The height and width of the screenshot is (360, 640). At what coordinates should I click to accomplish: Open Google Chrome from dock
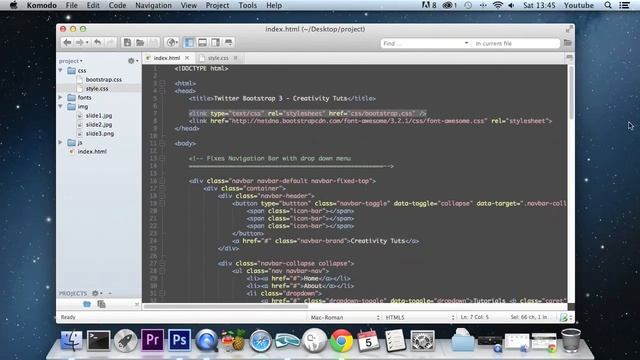click(x=341, y=340)
